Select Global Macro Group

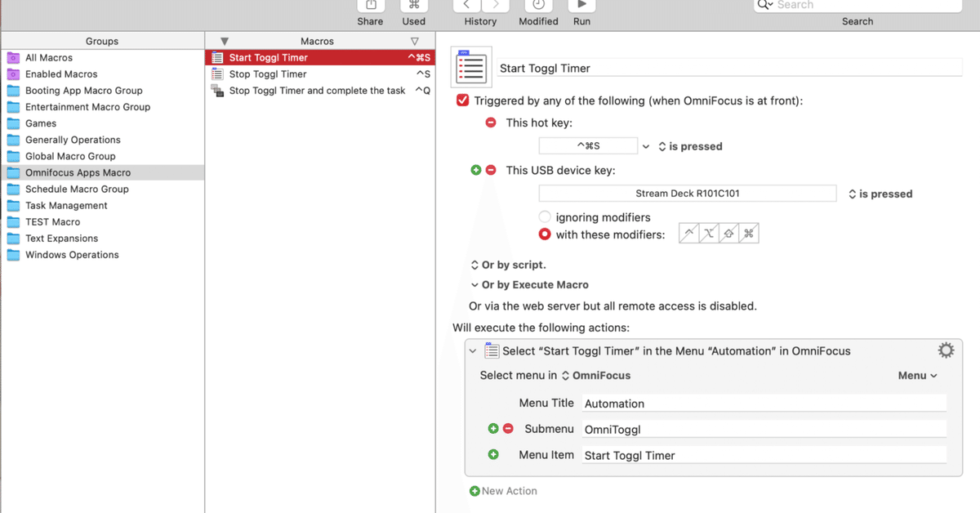point(102,156)
